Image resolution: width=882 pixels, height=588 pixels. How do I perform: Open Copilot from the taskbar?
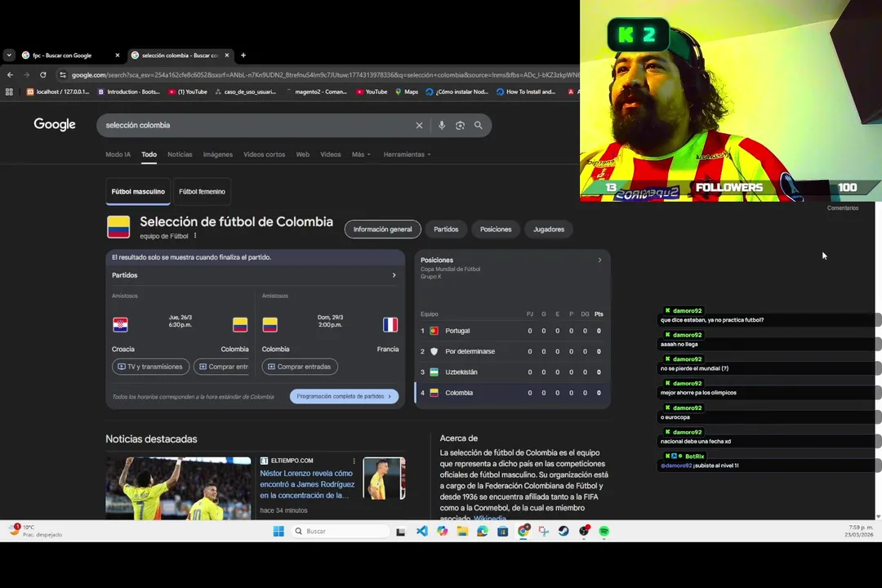[x=442, y=531]
